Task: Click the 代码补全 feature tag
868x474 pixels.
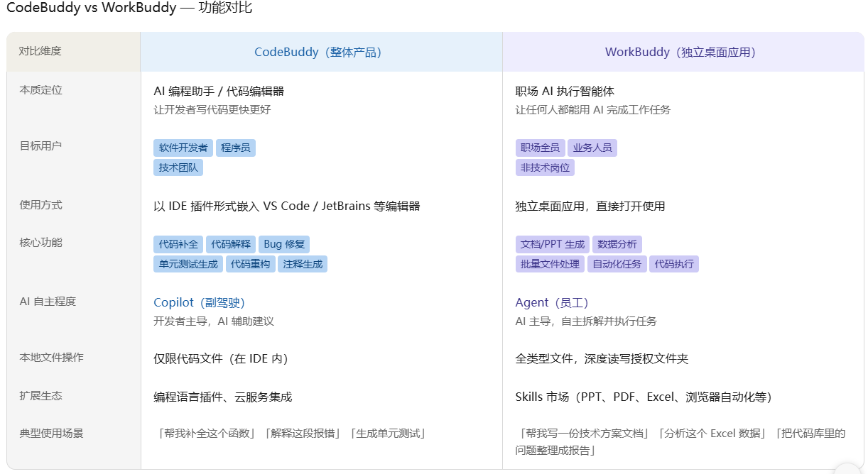Action: [178, 244]
